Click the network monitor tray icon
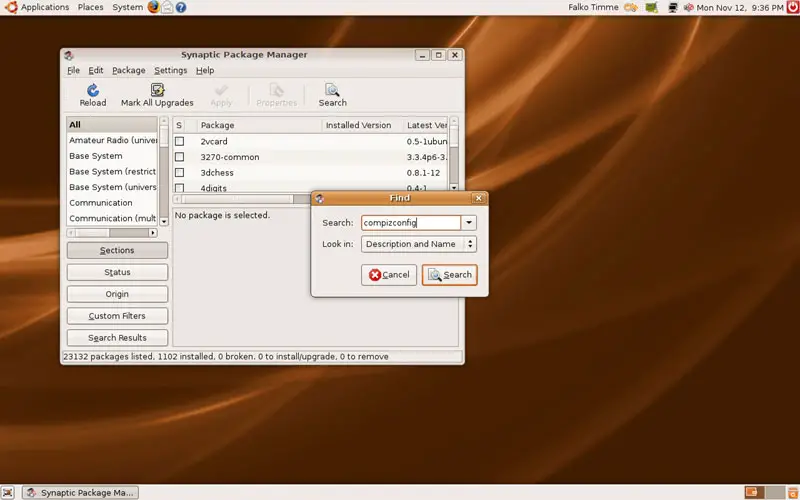800x500 pixels. pos(673,8)
